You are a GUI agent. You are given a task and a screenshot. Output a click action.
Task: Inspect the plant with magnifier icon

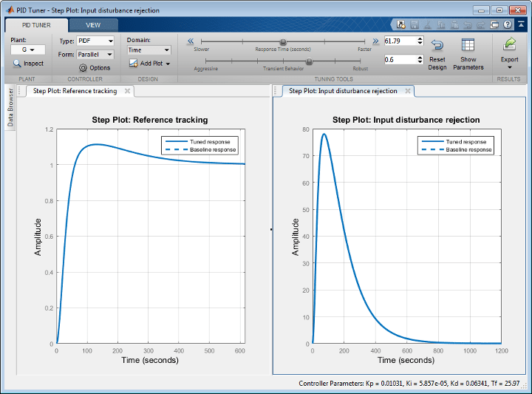coord(17,64)
